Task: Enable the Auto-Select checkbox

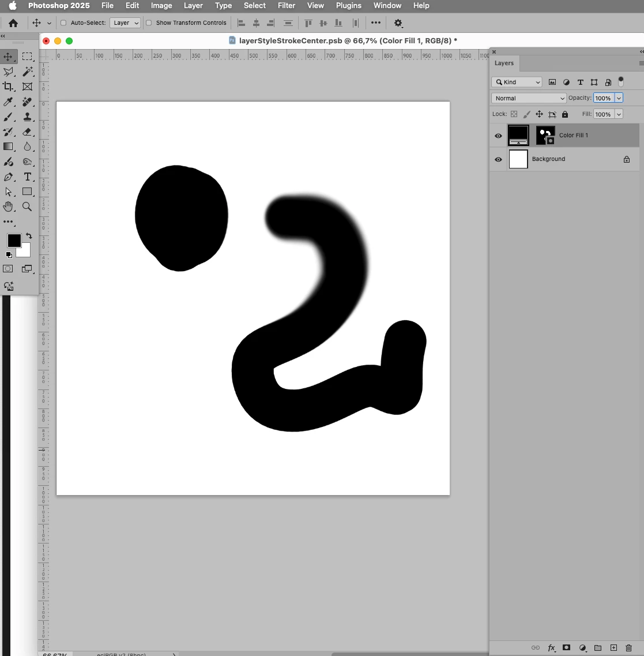Action: tap(63, 23)
